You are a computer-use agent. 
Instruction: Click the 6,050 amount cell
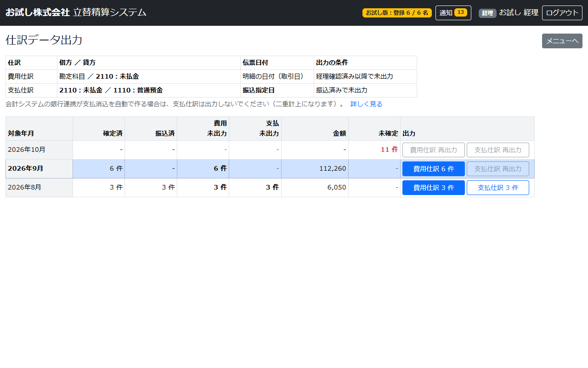[x=315, y=188]
